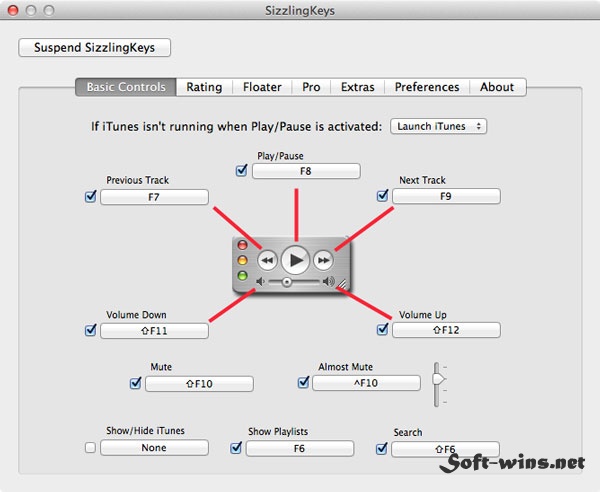Toggle the Show Playlists checkbox
Viewport: 600px width, 492px height.
pos(236,448)
